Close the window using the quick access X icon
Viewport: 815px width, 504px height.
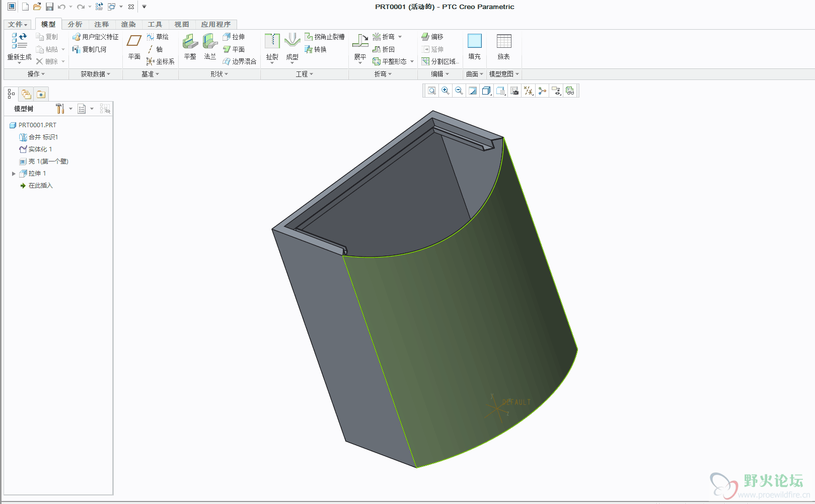click(x=131, y=7)
